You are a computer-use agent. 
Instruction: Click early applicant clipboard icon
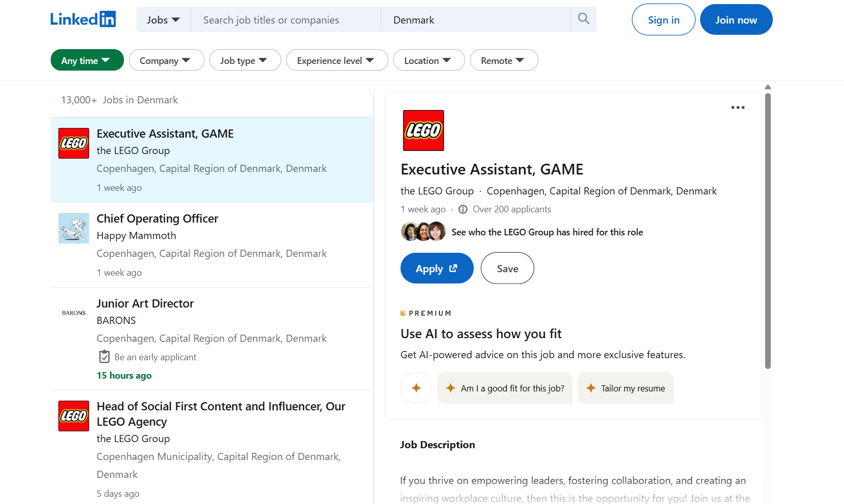coord(104,357)
